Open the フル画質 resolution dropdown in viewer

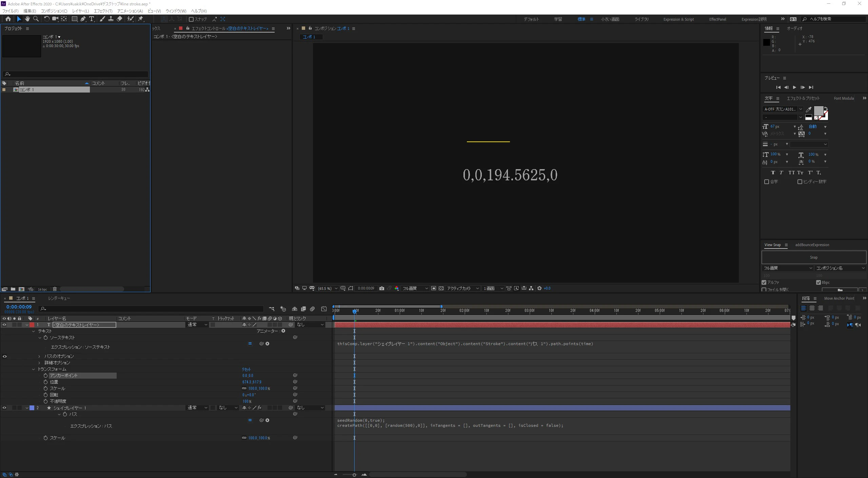point(415,288)
